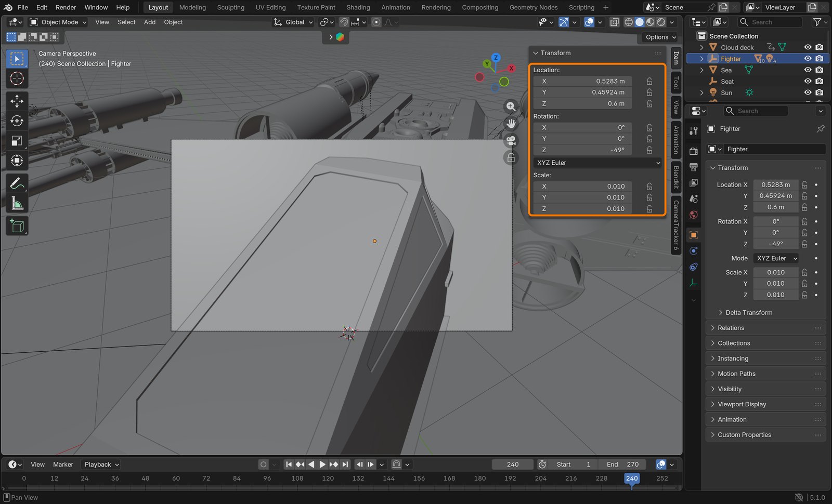Hide the Sea object with eye icon
The height and width of the screenshot is (504, 832).
(808, 70)
